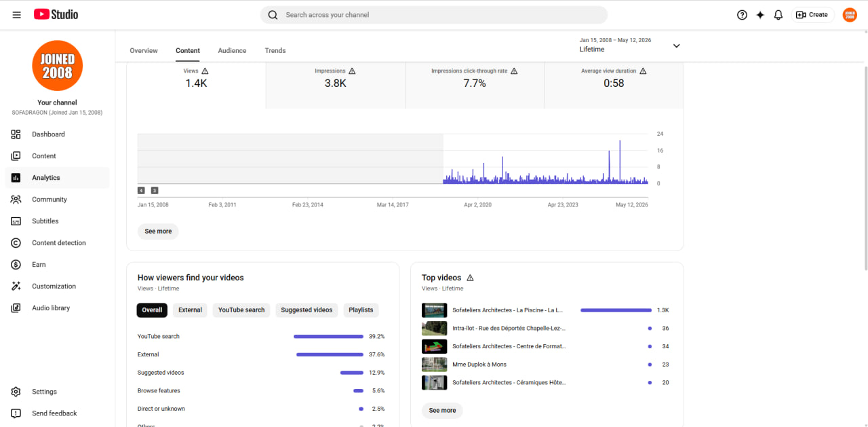
Task: Click the channel profile picture in sidebar
Action: 57,65
